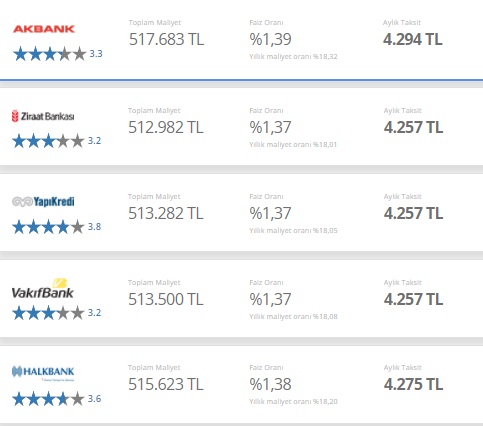
Task: Click Akbank's 3.3 star rating
Action: pyautogui.click(x=58, y=54)
